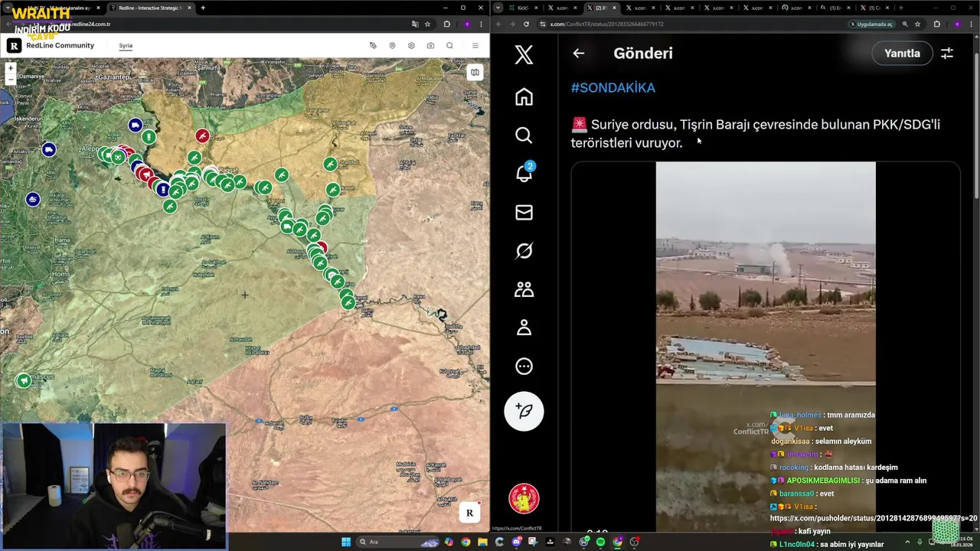This screenshot has height=551, width=980.
Task: Click translate icon in left browser address bar
Action: (415, 24)
